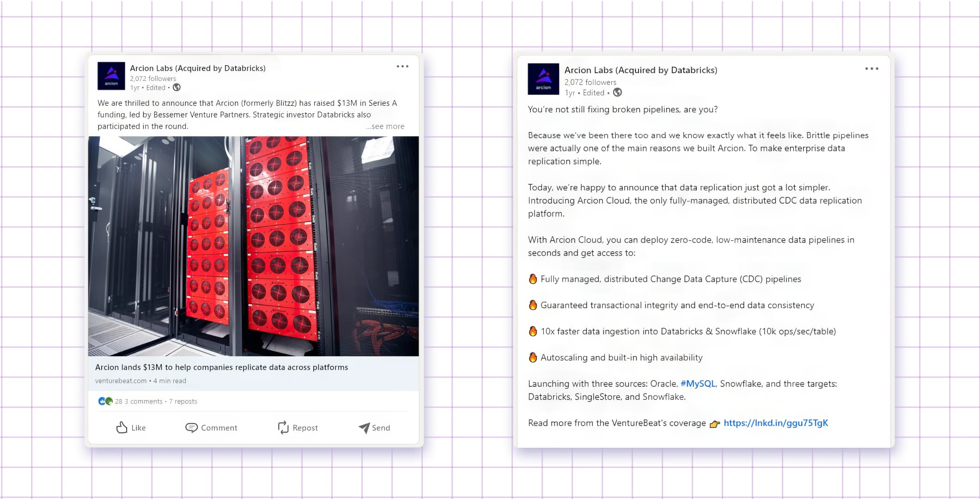Viewport: 980px width, 499px height.
Task: Open three-dot menu on right post
Action: point(871,69)
